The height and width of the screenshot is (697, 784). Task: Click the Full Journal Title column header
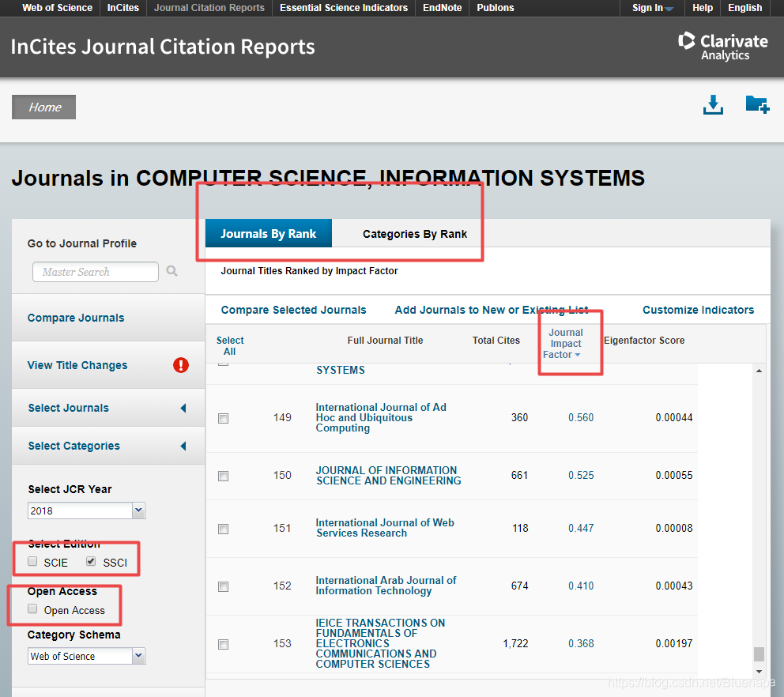pyautogui.click(x=385, y=341)
